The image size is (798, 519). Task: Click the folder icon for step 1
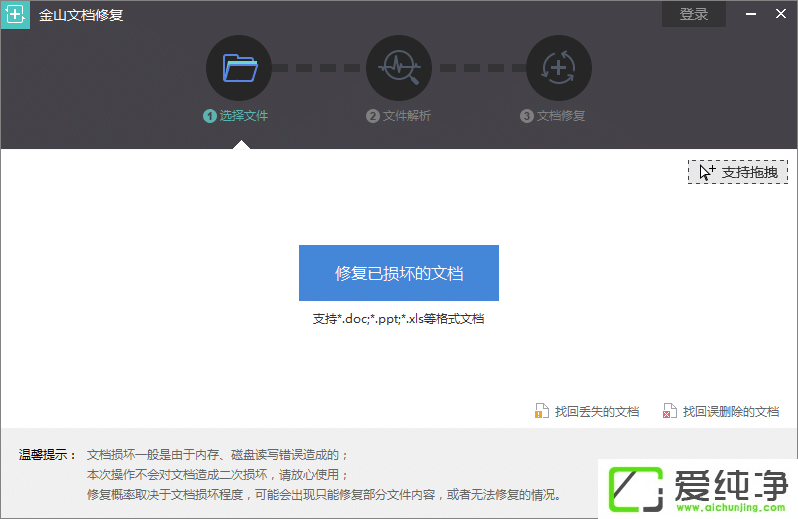239,68
